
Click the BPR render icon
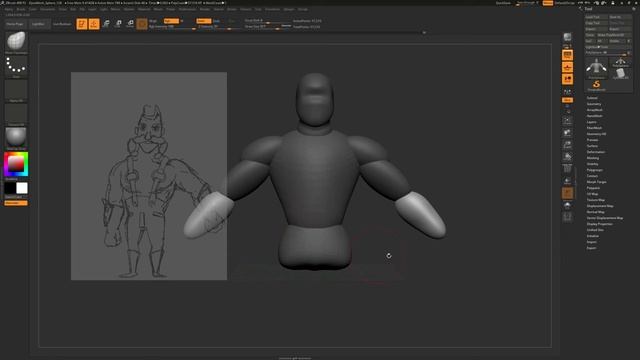tap(567, 38)
